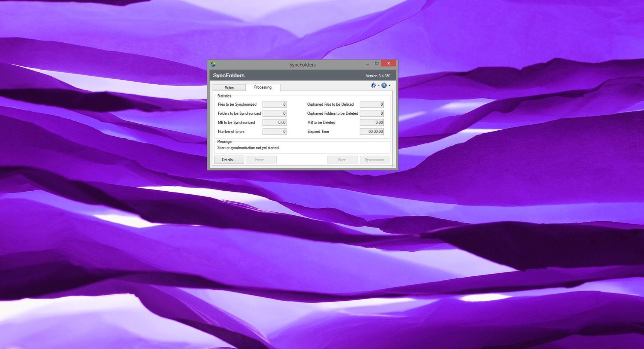The height and width of the screenshot is (349, 644).
Task: Click the 'MB to be Deleted' label
Action: pos(321,122)
